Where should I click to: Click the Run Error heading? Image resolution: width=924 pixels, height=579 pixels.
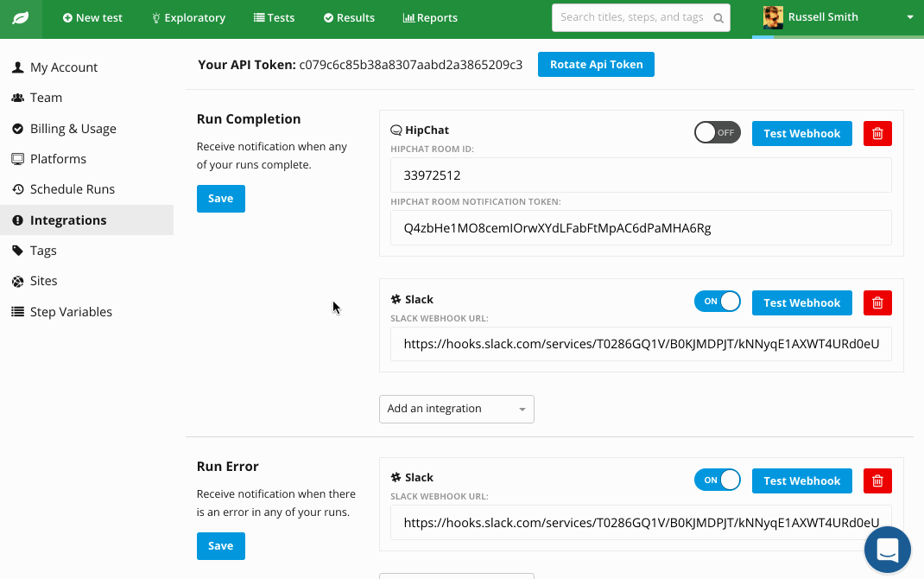click(227, 467)
